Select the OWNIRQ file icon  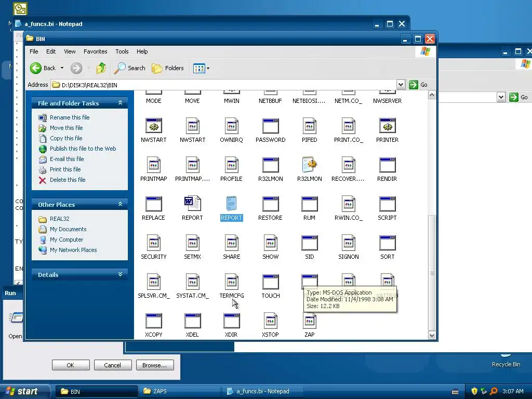coord(231,126)
